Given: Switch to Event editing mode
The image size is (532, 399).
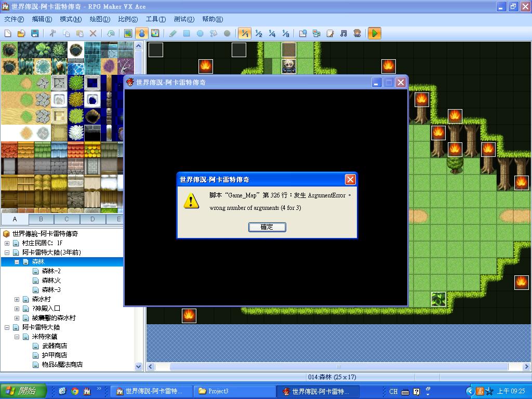Looking at the screenshot, I should 142,33.
